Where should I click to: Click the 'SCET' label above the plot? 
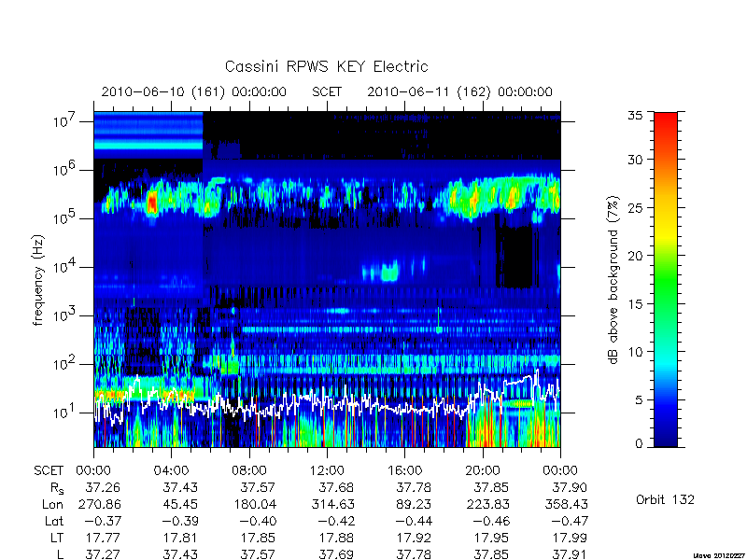327,91
